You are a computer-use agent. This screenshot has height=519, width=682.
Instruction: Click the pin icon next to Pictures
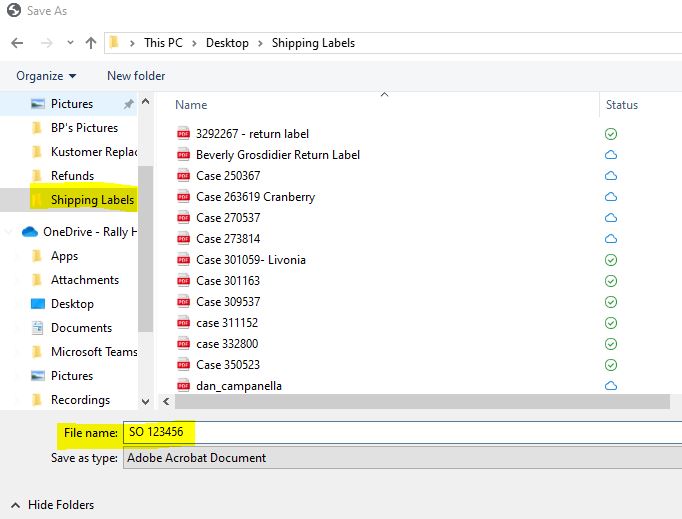(128, 104)
